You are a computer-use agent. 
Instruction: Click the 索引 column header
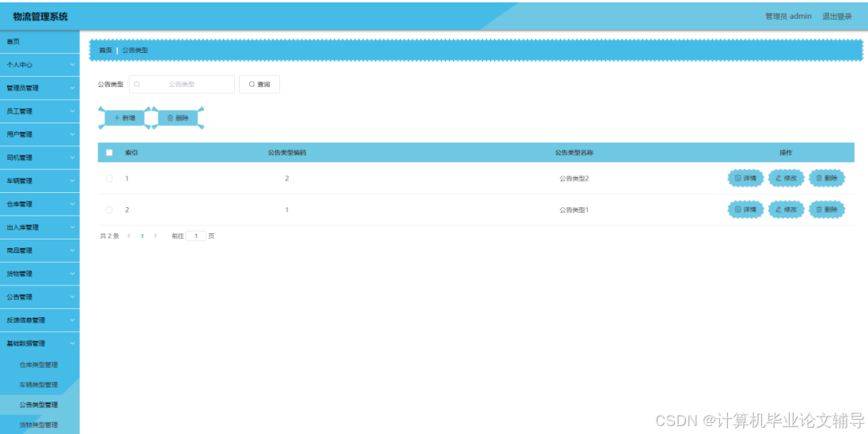tap(131, 153)
